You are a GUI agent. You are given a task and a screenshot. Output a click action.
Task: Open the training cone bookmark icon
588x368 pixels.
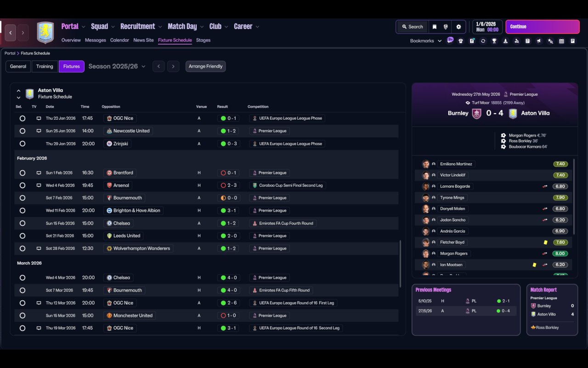pos(505,41)
